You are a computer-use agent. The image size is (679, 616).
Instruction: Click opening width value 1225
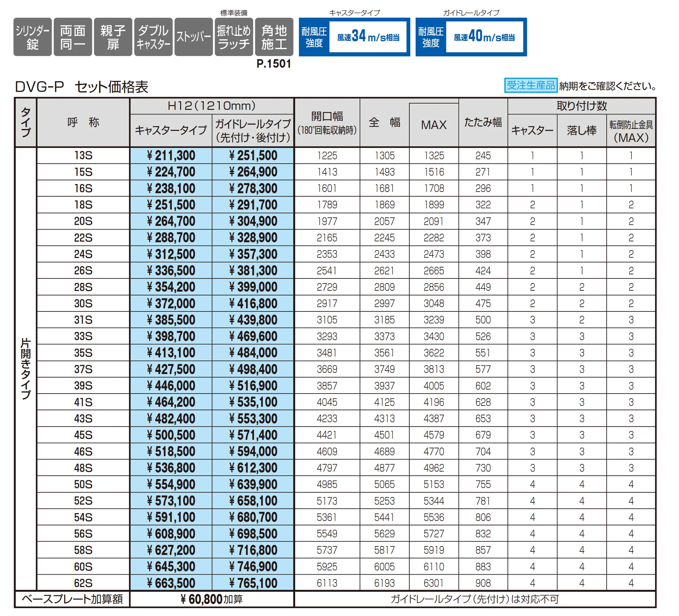pyautogui.click(x=327, y=156)
